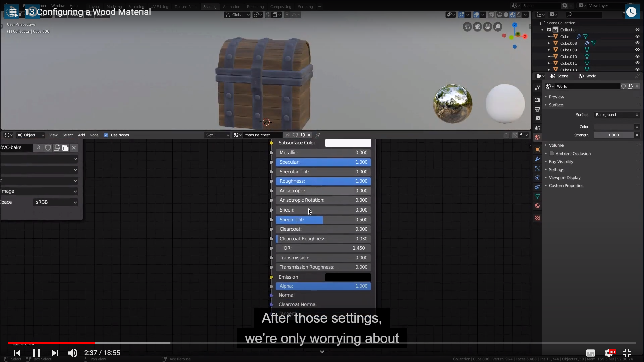This screenshot has height=362, width=644.
Task: Hide Cube.008 using its eye icon
Action: [x=637, y=43]
